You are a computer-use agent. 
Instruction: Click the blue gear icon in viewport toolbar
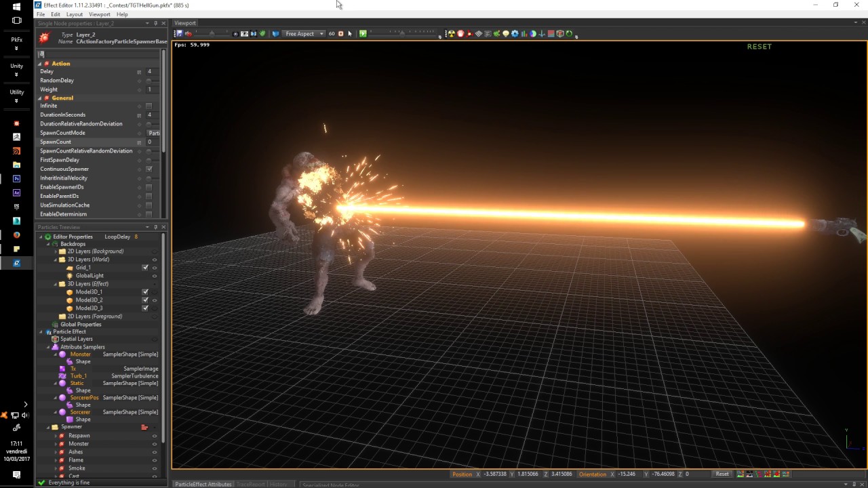pos(515,34)
